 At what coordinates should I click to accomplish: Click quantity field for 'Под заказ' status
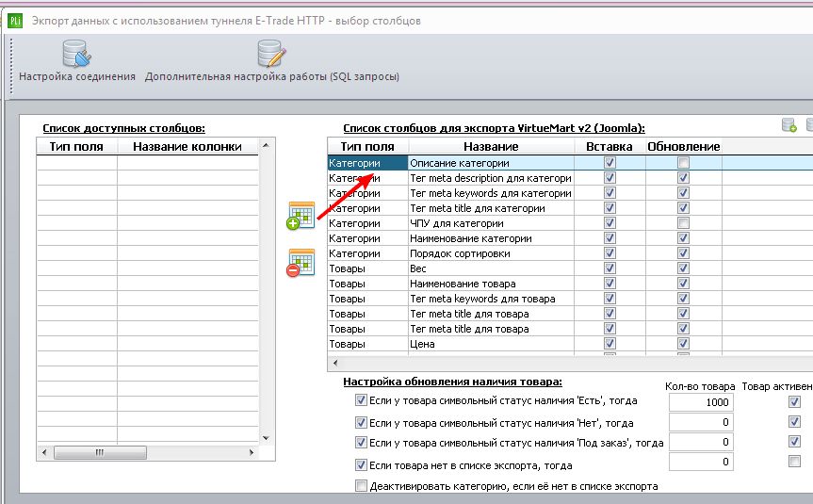(701, 442)
